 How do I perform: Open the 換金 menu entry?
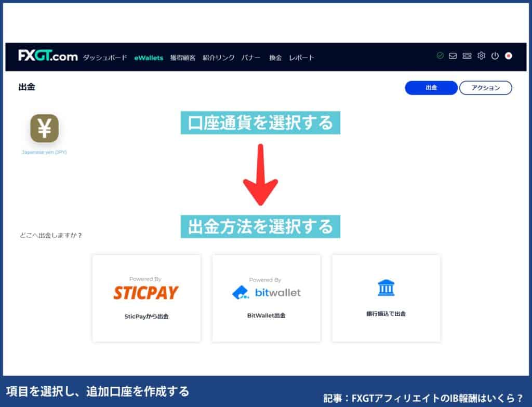tap(275, 58)
